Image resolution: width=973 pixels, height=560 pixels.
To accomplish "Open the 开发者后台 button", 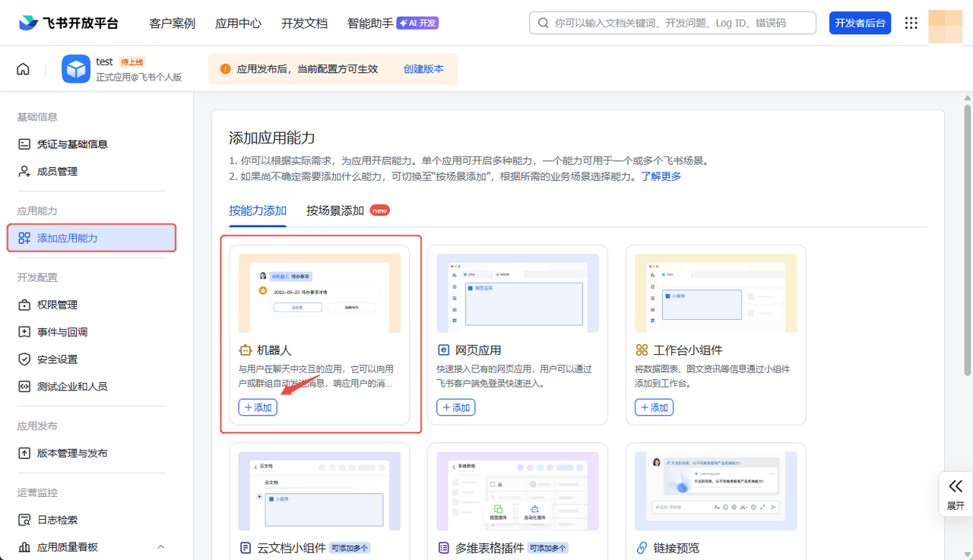I will pyautogui.click(x=860, y=23).
